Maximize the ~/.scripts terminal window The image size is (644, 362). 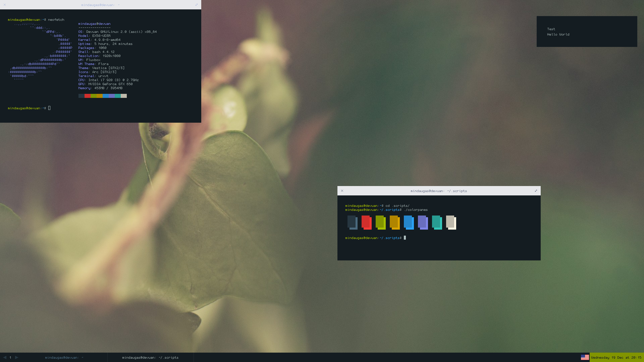tap(536, 191)
